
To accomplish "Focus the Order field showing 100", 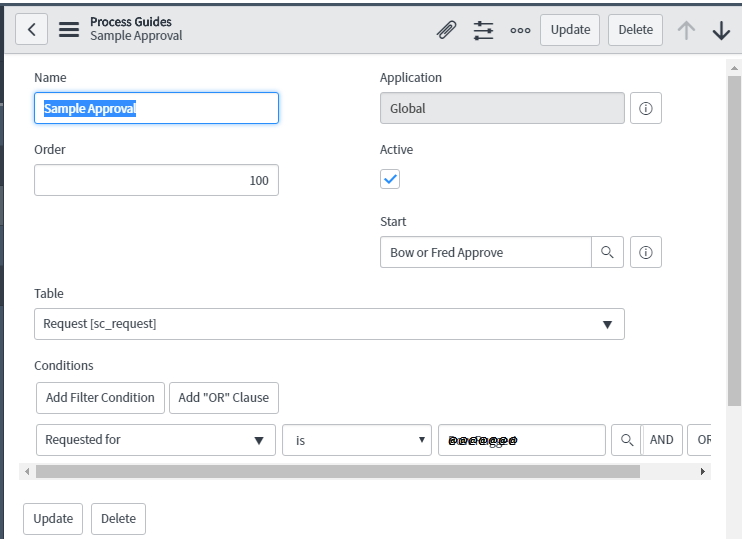I will (x=156, y=180).
